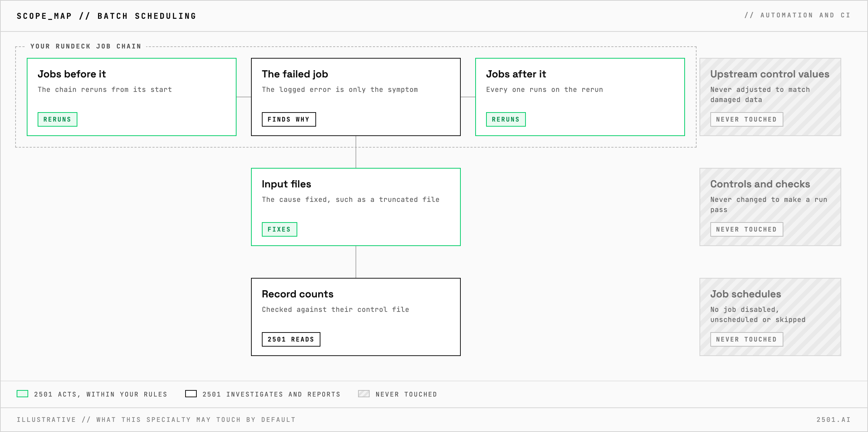Click 'Checked against their control file' text
Viewport: 868px width, 432px height.
[x=336, y=309]
